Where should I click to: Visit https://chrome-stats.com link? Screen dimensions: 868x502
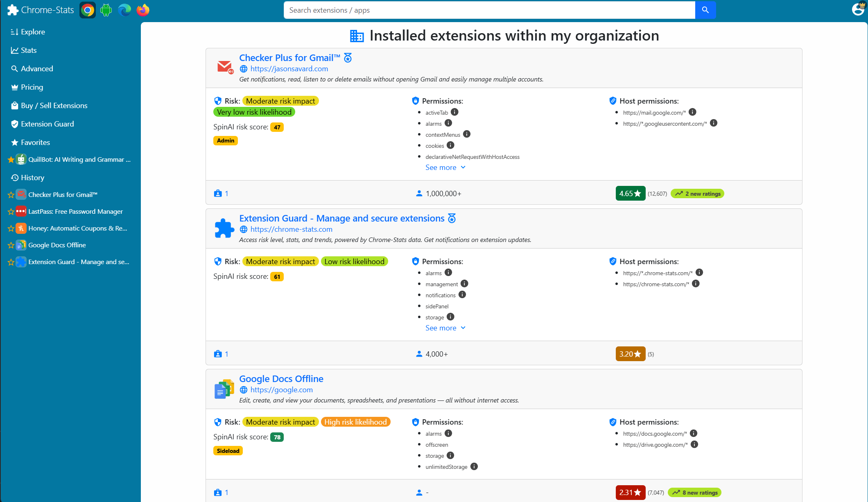(291, 229)
